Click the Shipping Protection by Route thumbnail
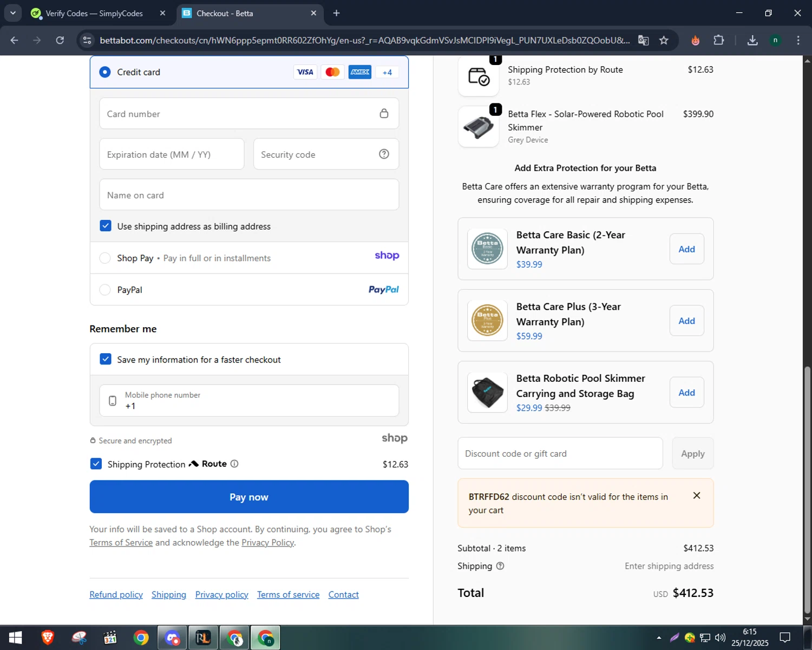The height and width of the screenshot is (650, 812). coord(479,76)
